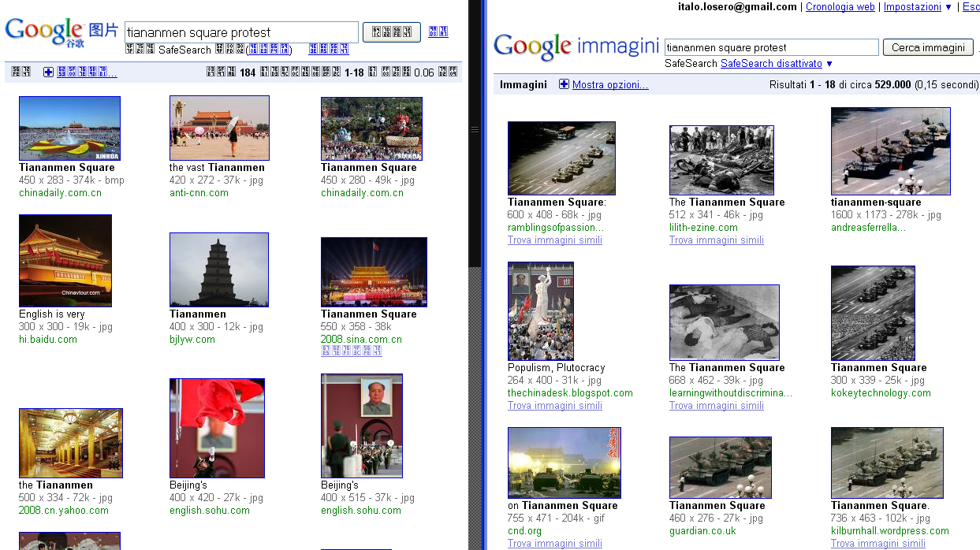Open guardian.co.uk tanks thumbnail
The width and height of the screenshot is (980, 550).
pyautogui.click(x=720, y=467)
